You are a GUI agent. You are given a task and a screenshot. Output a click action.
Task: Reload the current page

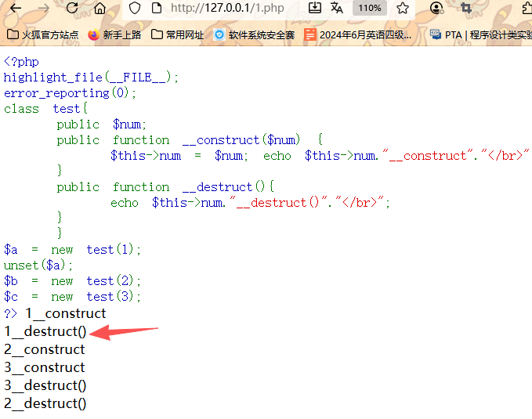[72, 9]
